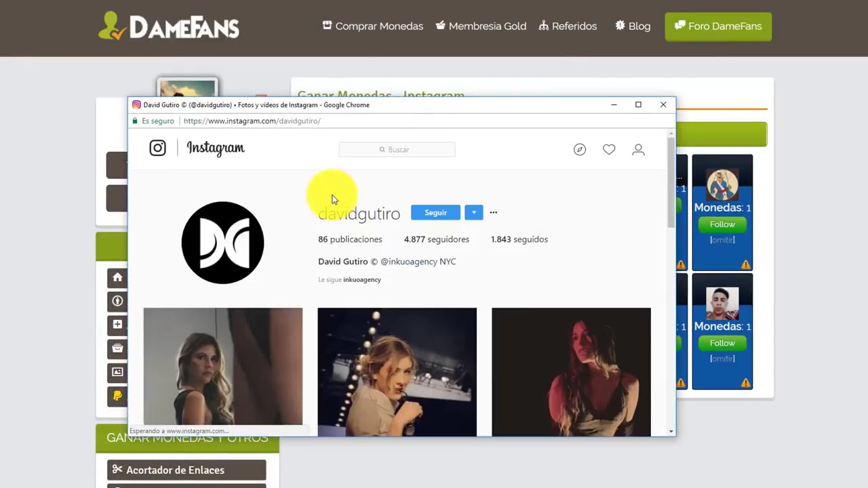Viewport: 868px width, 488px height.
Task: Maximize the Instagram popup window
Action: 638,104
